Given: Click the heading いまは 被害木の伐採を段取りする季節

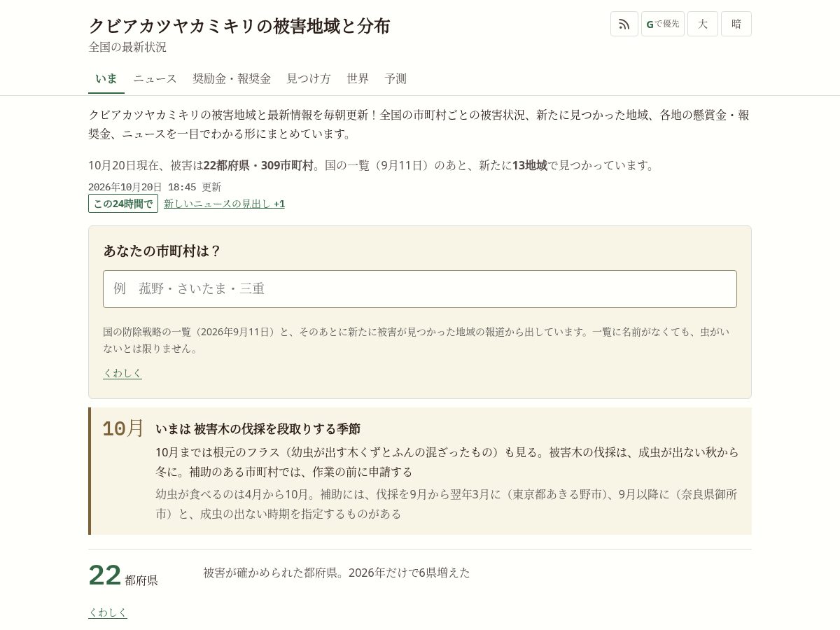Looking at the screenshot, I should (258, 429).
